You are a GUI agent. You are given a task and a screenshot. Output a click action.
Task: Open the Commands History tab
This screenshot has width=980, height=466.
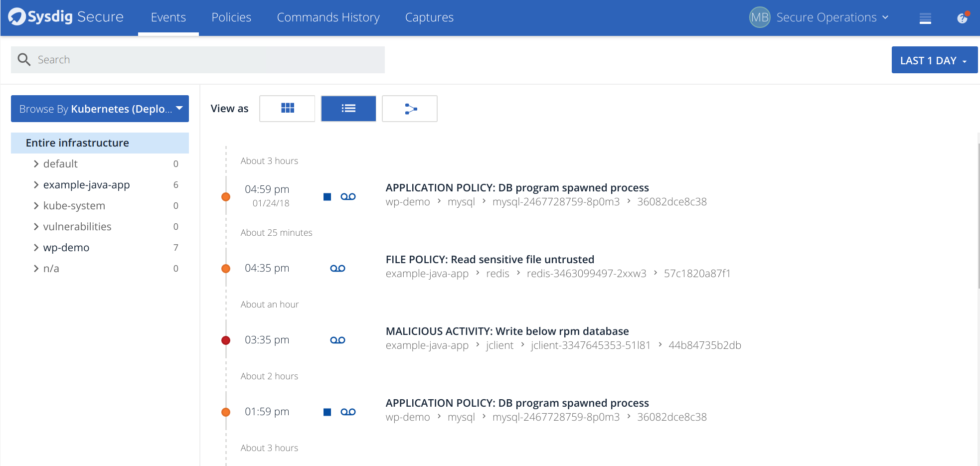click(328, 17)
